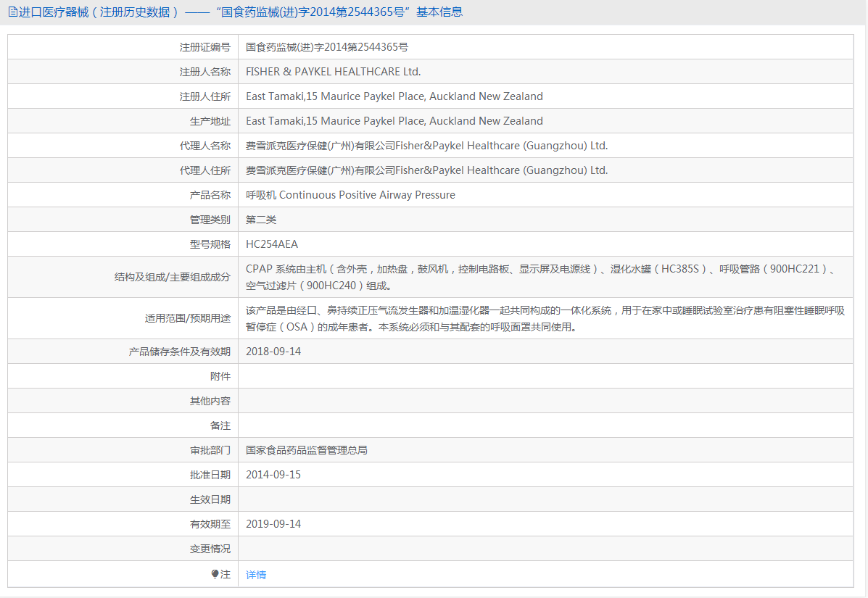Select the 批准日期 label

tap(210, 475)
